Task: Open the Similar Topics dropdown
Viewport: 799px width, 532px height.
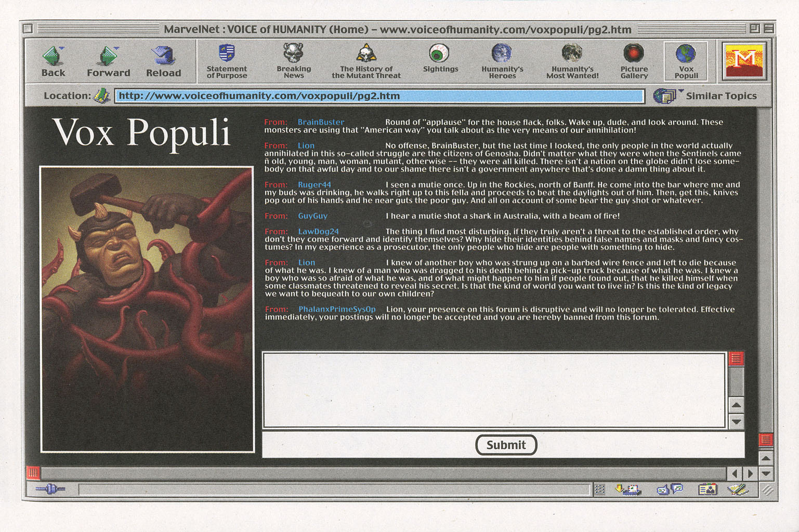Action: tap(705, 96)
